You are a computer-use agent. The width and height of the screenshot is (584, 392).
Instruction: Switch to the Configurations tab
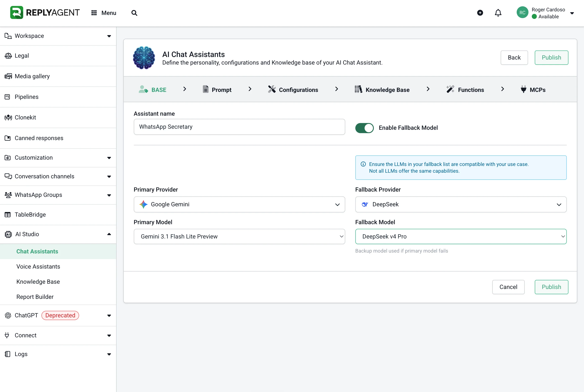293,90
